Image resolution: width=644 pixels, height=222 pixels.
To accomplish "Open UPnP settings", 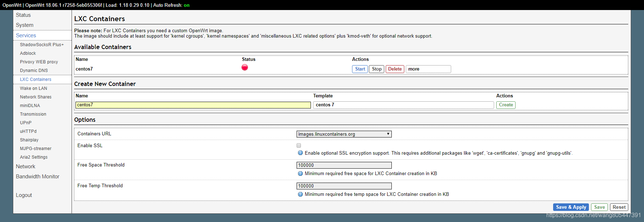I will (26, 123).
